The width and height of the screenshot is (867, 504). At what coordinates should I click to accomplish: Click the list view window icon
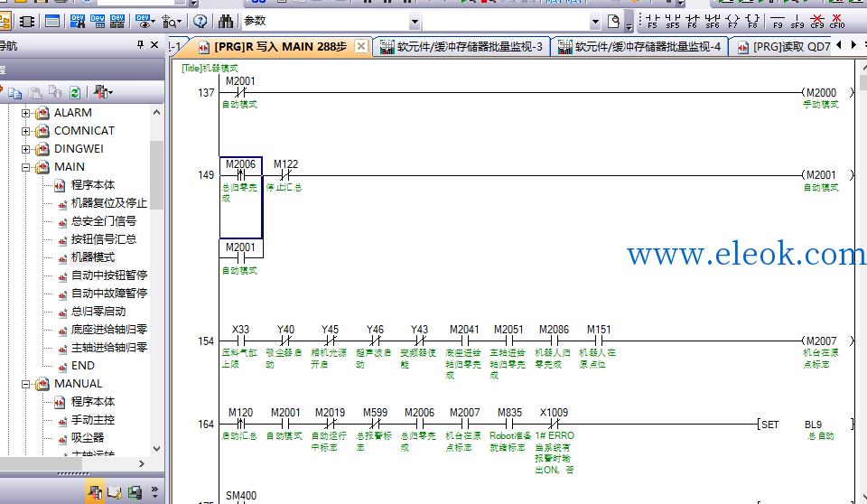52,22
